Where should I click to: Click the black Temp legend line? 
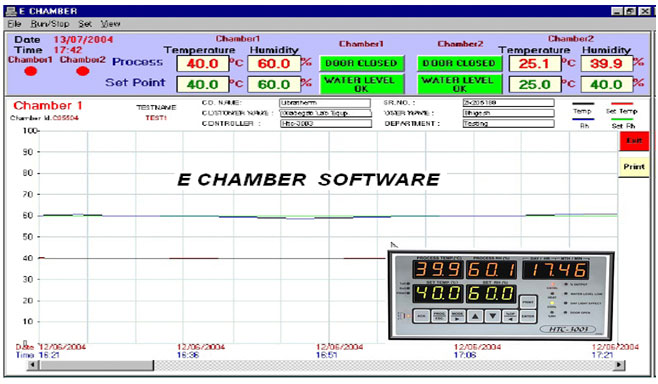pyautogui.click(x=583, y=104)
